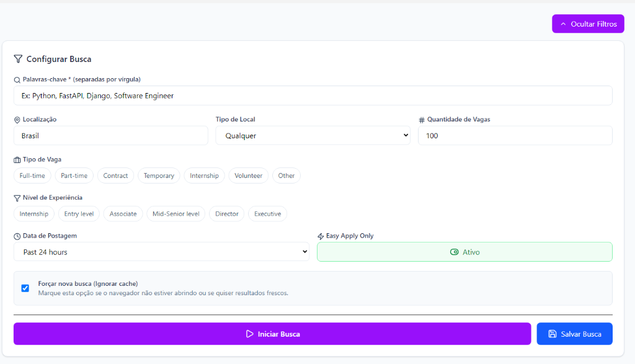Click the filter icon beside Nível de Experiência
The height and width of the screenshot is (364, 635).
(17, 198)
